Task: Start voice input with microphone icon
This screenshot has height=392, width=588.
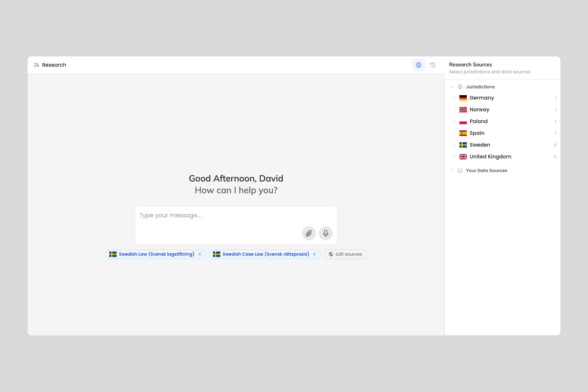Action: pos(326,233)
